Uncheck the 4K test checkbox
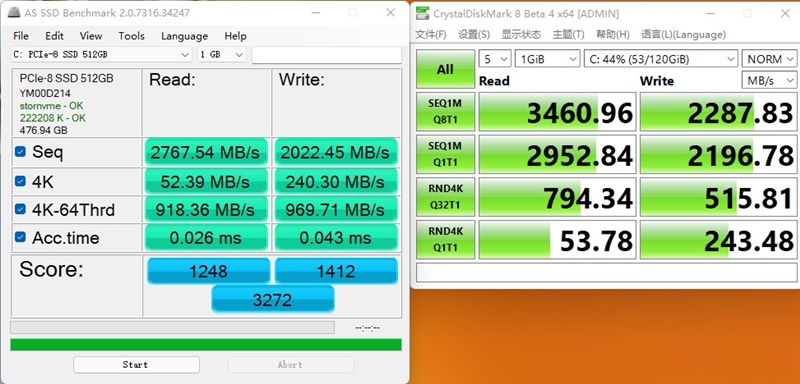This screenshot has width=800, height=384. (x=20, y=181)
